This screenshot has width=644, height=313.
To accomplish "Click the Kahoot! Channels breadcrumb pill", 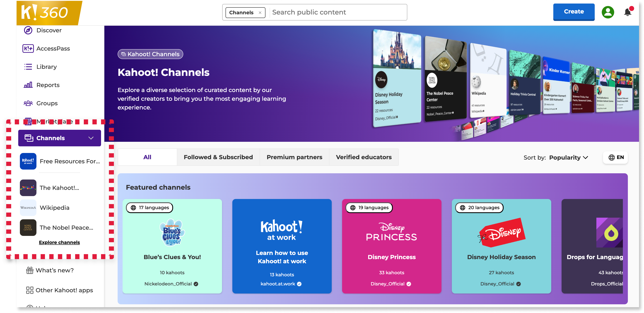I will 150,54.
